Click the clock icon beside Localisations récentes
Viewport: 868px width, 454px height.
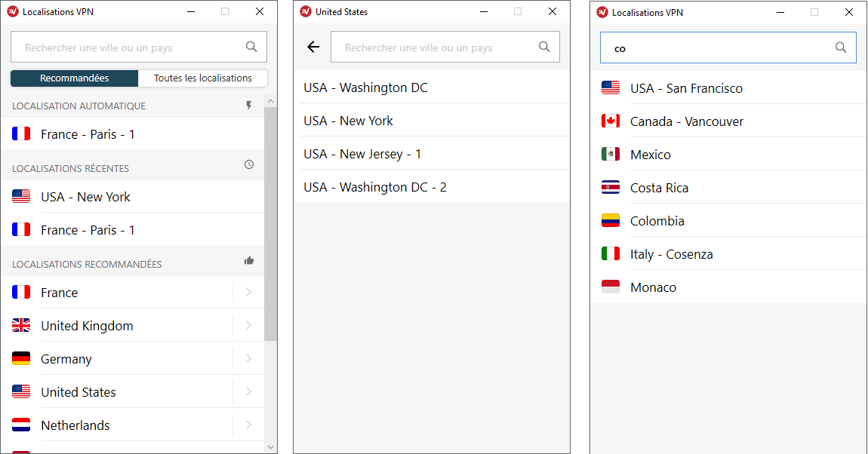pyautogui.click(x=249, y=165)
